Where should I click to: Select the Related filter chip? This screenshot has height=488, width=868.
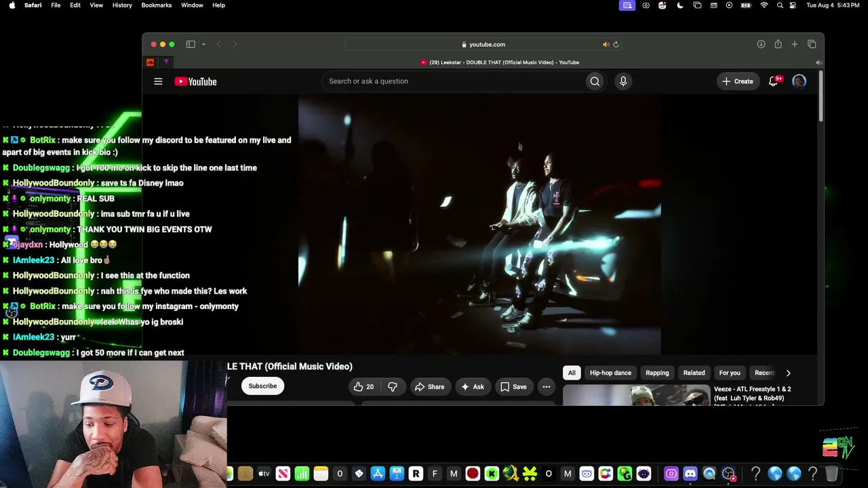(x=694, y=373)
